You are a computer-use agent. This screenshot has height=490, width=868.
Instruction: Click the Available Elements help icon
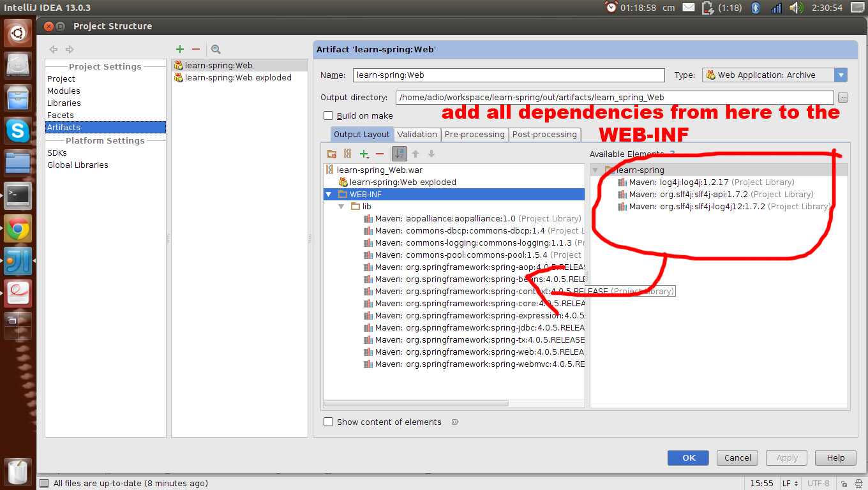pyautogui.click(x=672, y=154)
